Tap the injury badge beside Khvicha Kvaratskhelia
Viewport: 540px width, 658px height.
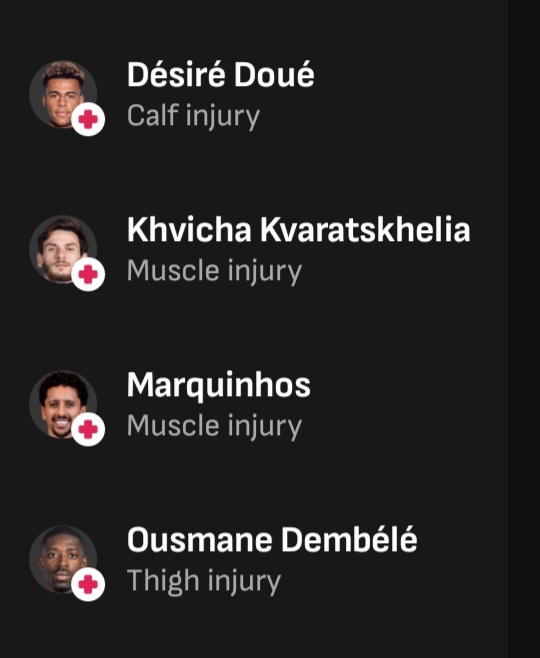(x=88, y=274)
